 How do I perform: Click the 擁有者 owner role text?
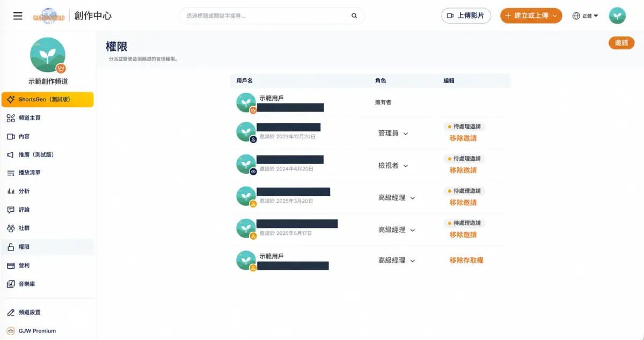pos(383,102)
